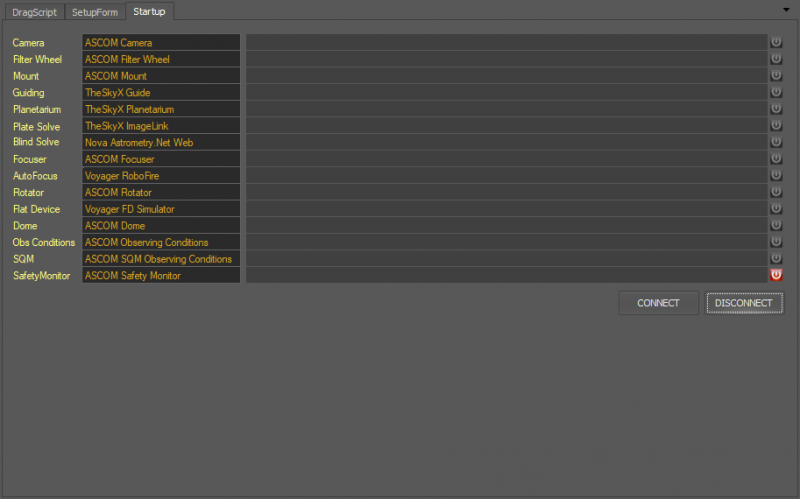Click the Camera row label
800x499 pixels.
(x=28, y=43)
